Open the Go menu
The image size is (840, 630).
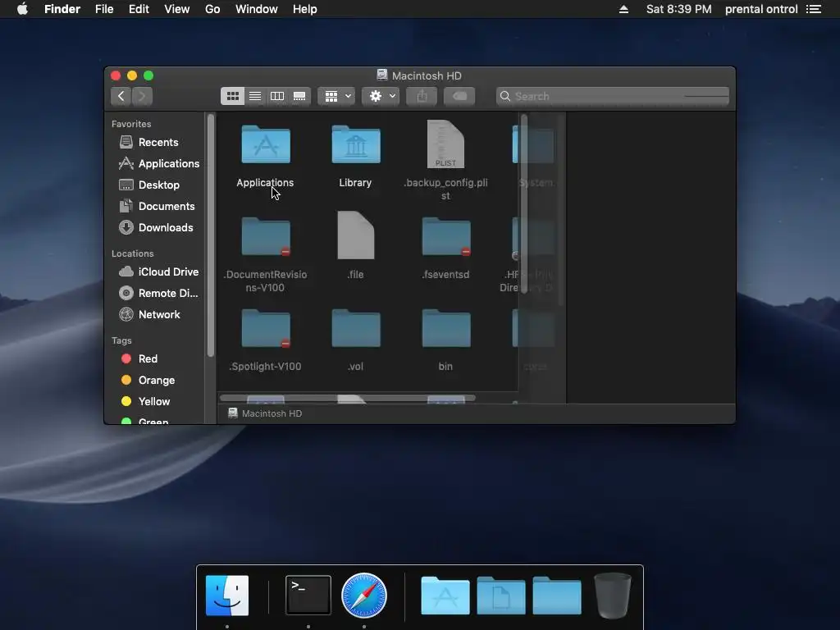click(212, 9)
